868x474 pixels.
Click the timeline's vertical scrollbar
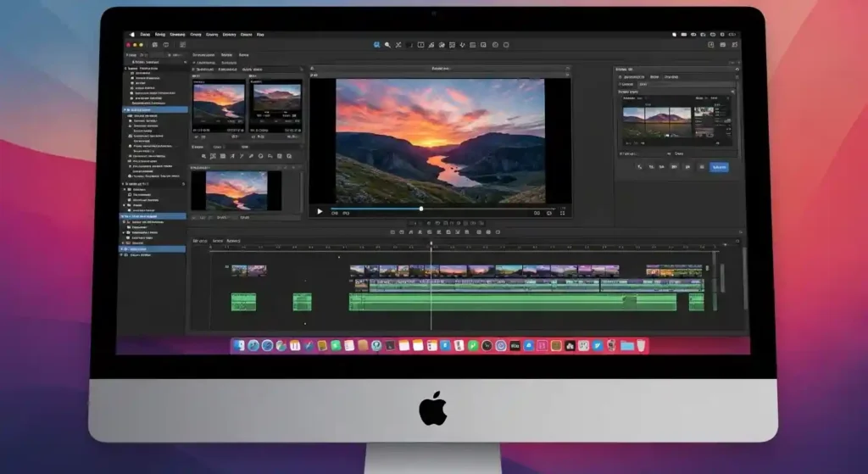pyautogui.click(x=746, y=277)
